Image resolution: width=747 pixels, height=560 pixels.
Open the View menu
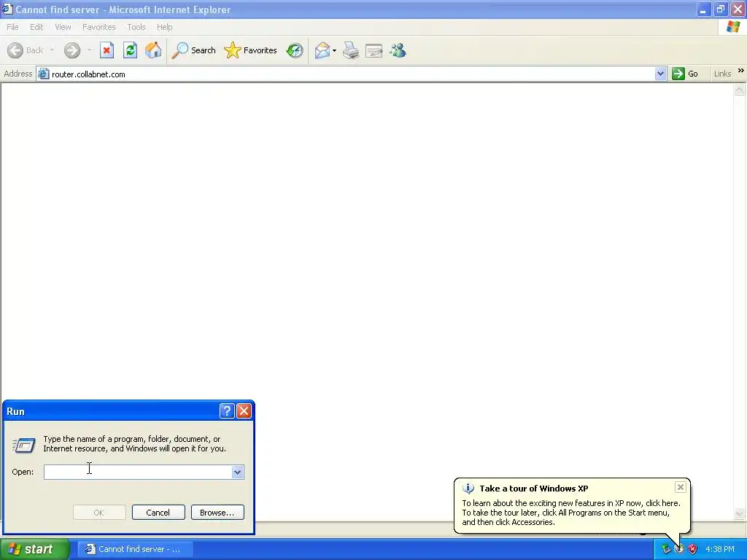pos(63,27)
